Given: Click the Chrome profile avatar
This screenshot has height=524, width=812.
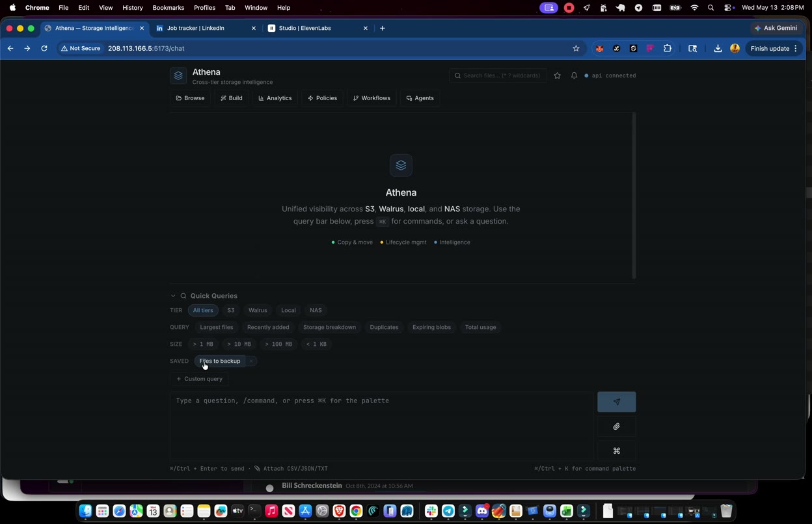Looking at the screenshot, I should [x=735, y=49].
